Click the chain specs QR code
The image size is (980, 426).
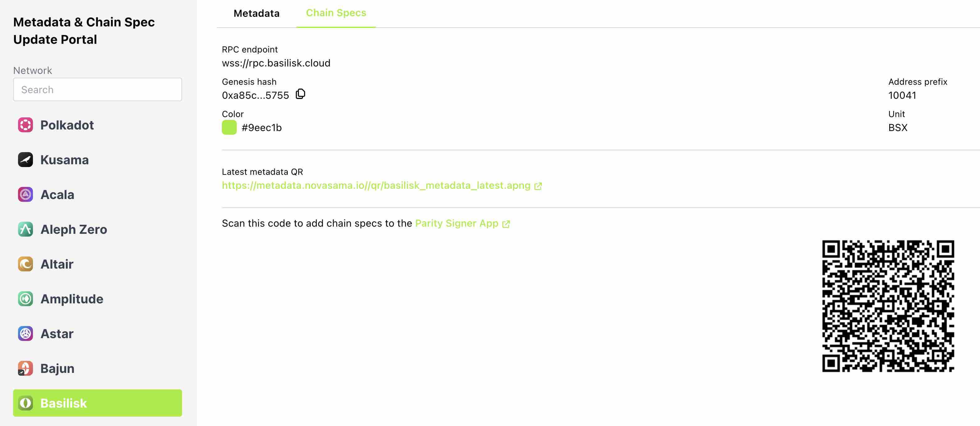(x=888, y=306)
